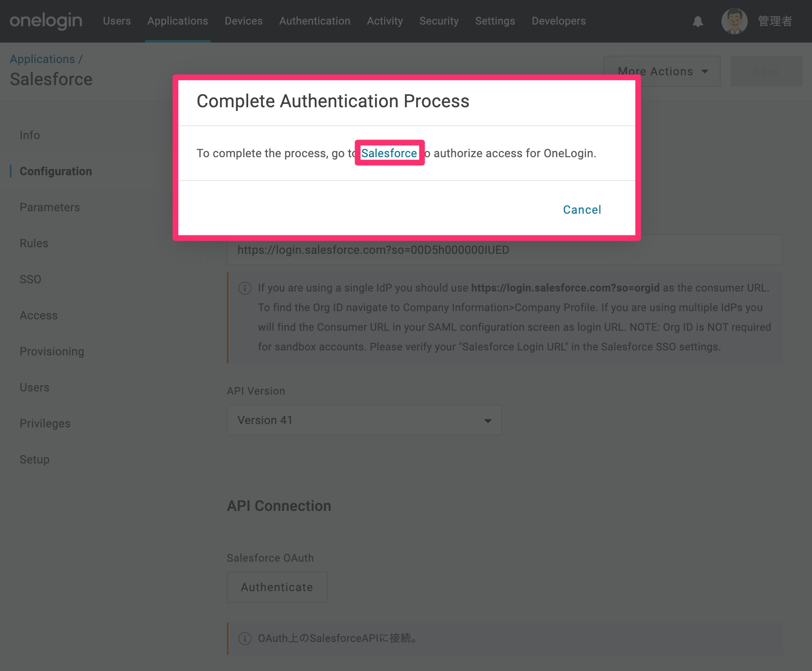
Task: Select the SSO sidebar tab
Action: tap(30, 279)
